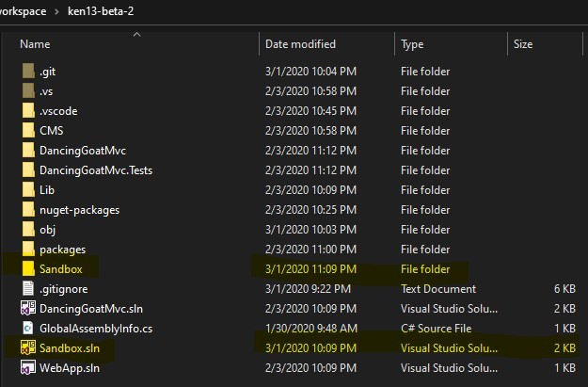Open the breadcrumb chevron before ken13-beta-2
The width and height of the screenshot is (588, 387).
coord(56,11)
